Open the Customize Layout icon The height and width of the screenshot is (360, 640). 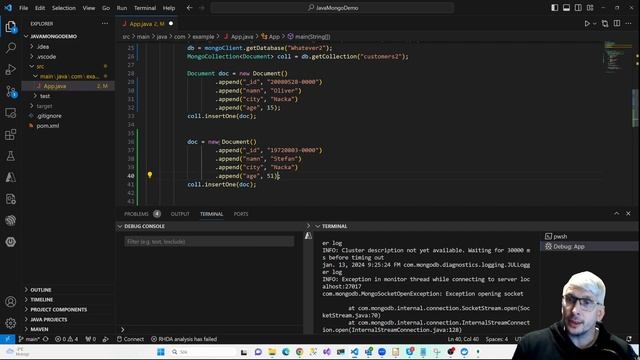coord(590,8)
